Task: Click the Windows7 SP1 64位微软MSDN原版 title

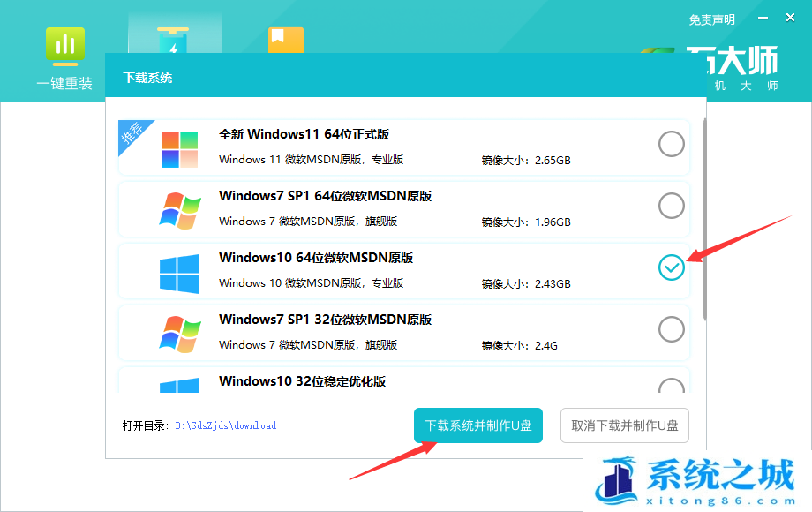Action: [325, 196]
